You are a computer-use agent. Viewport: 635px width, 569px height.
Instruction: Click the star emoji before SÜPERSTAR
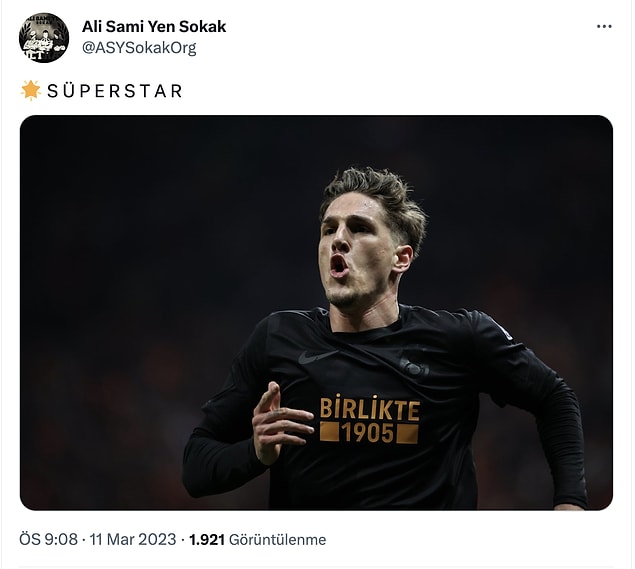(x=31, y=90)
